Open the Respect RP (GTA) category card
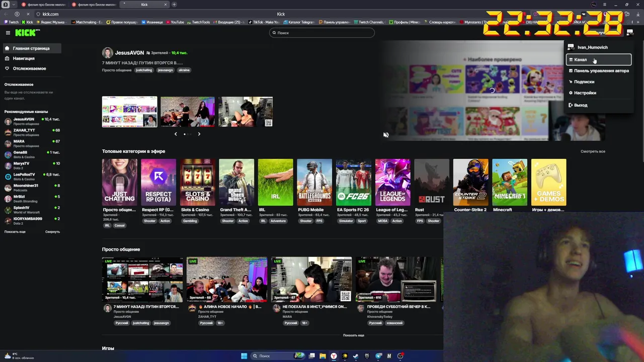The width and height of the screenshot is (644, 362). click(x=158, y=183)
